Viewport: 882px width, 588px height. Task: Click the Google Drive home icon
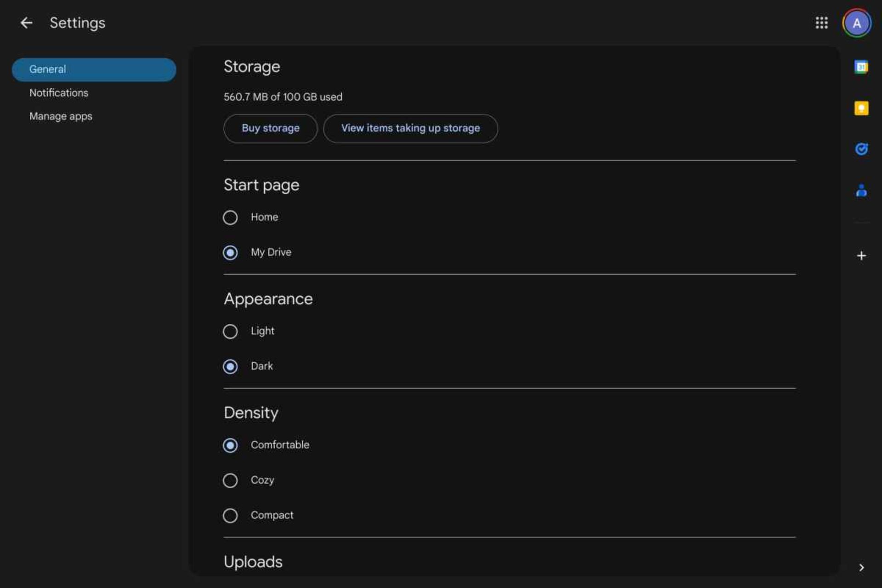point(25,23)
